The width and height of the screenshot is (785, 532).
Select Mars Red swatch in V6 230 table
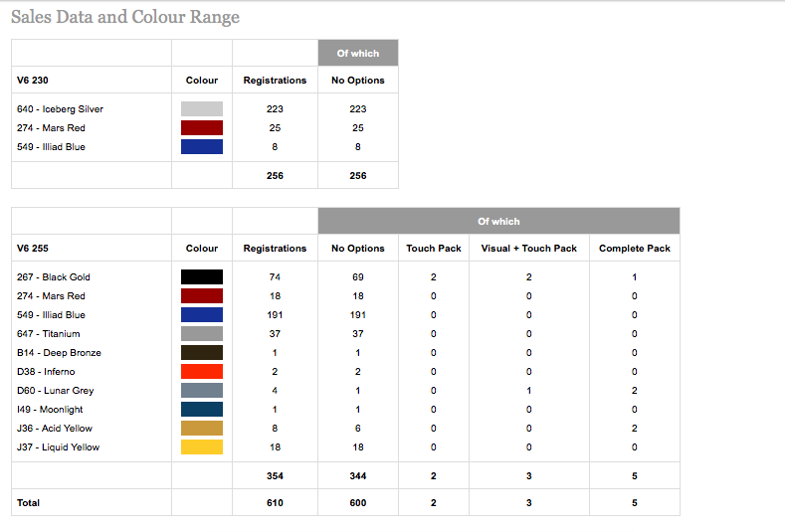point(202,127)
